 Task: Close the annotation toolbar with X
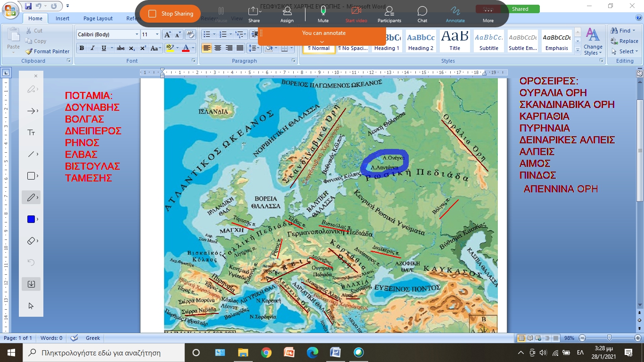[x=36, y=76]
